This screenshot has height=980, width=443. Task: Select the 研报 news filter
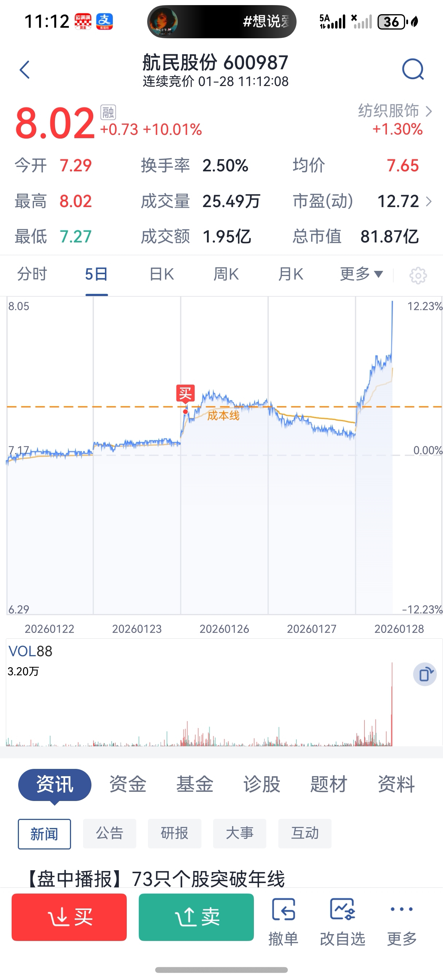(175, 833)
